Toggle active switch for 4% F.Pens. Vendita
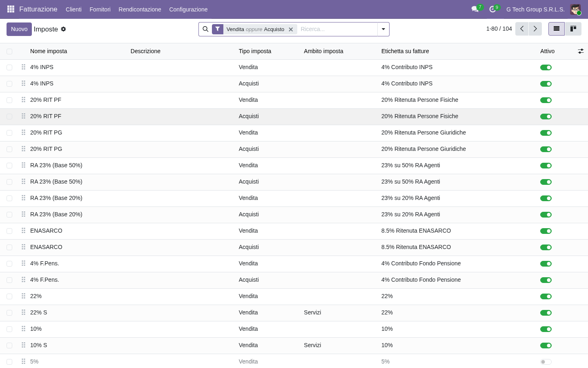The height and width of the screenshot is (368, 588). [x=546, y=264]
